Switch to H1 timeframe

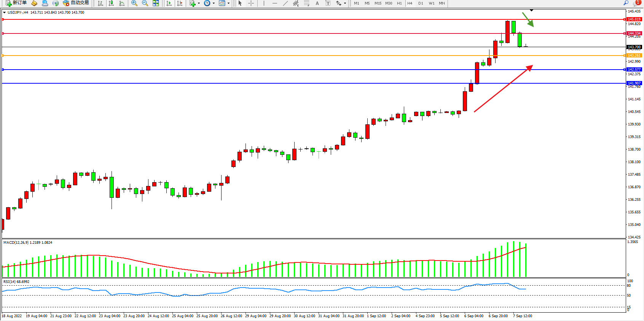[x=399, y=3]
